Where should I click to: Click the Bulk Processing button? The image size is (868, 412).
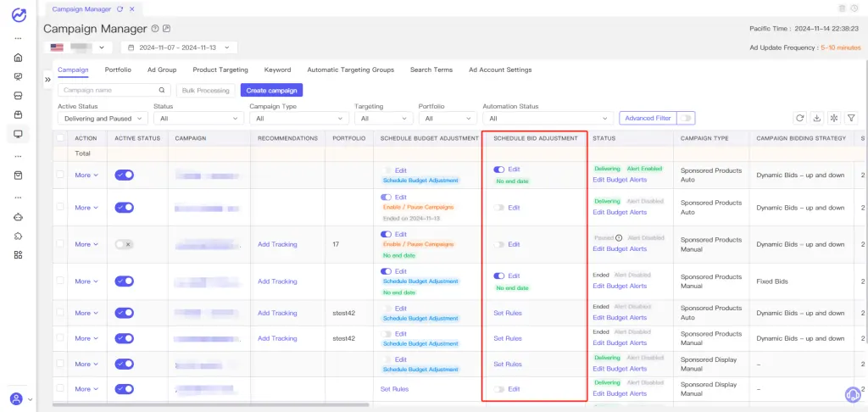pyautogui.click(x=206, y=90)
